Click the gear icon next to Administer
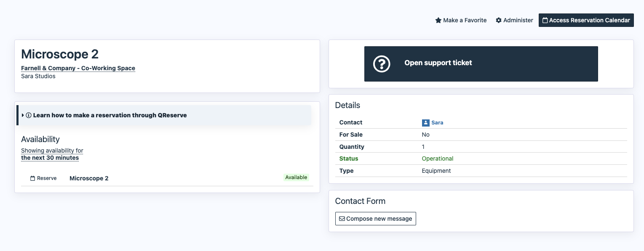This screenshot has width=644, height=251. click(x=499, y=20)
